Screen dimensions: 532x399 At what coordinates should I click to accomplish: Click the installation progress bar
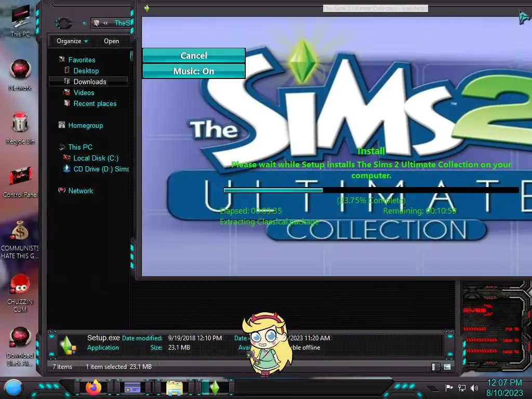(371, 190)
